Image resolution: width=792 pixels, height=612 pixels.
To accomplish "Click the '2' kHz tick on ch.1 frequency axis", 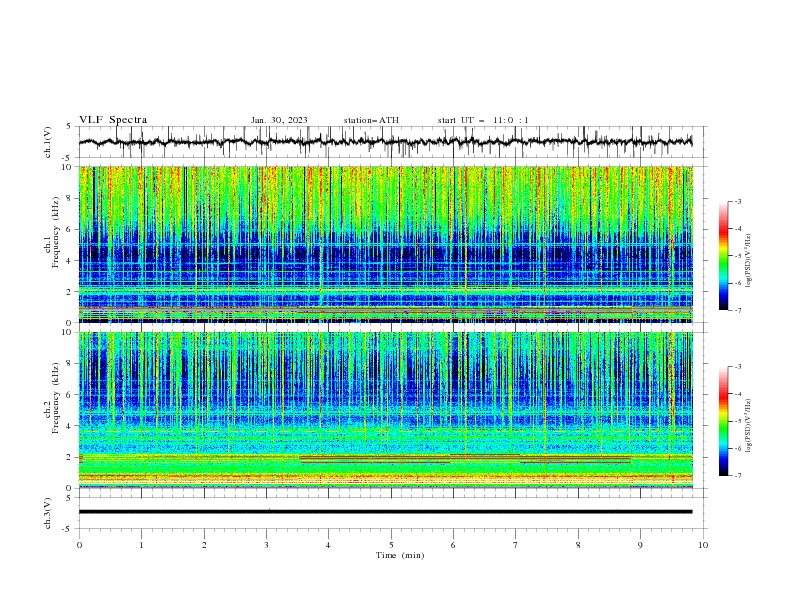I will (70, 292).
